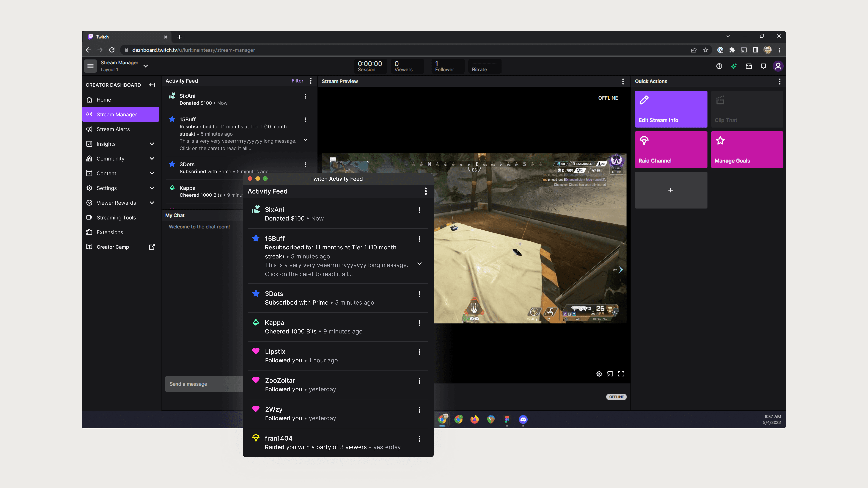
Task: Open Chrome side panel toggle
Action: 755,50
